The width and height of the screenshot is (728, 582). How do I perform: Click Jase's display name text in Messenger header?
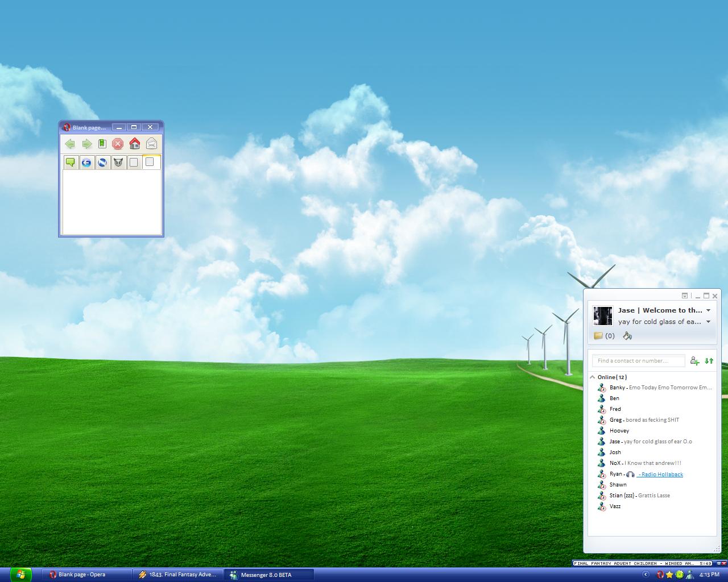click(660, 310)
